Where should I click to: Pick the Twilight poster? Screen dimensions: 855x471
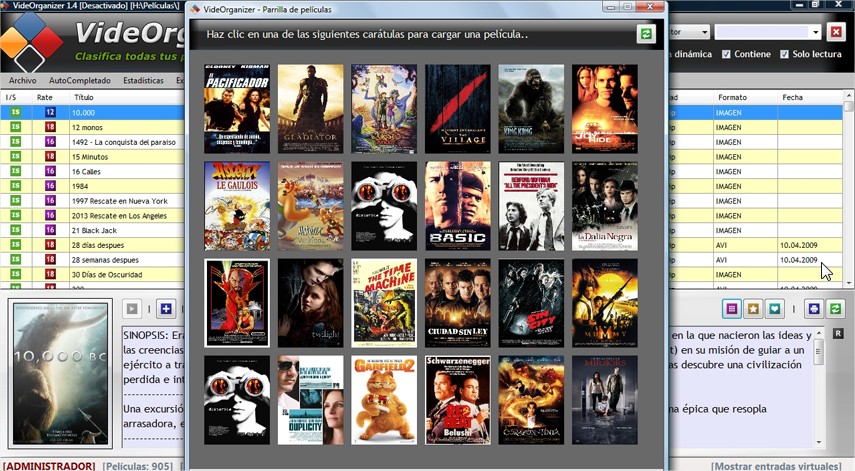[x=310, y=303]
